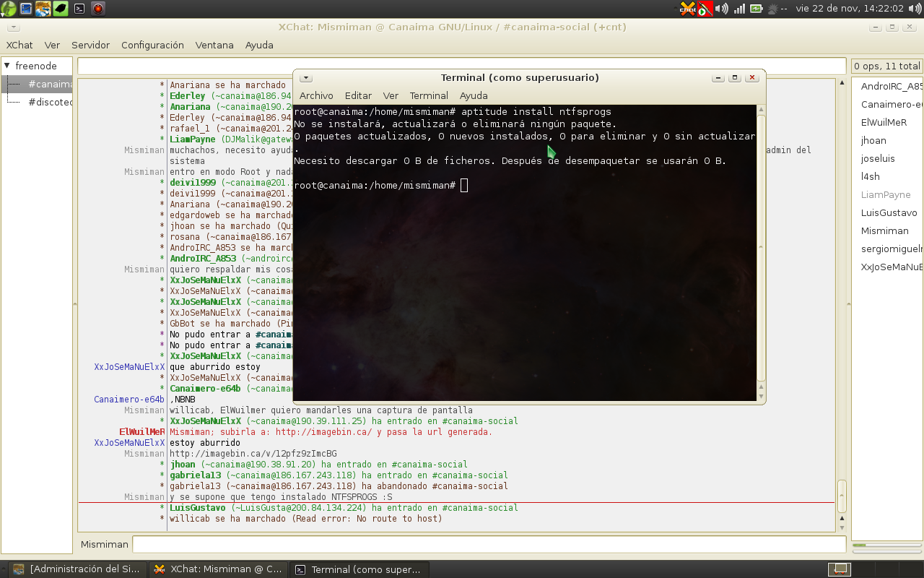The width and height of the screenshot is (924, 578).
Task: Click the channel topic field
Action: (x=461, y=66)
